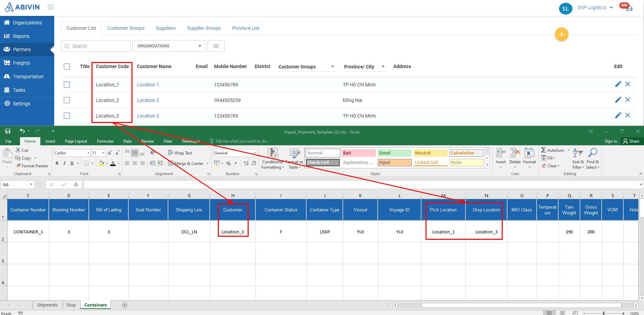Open the Name Box N4 dropdown
This screenshot has height=315, width=644.
(x=31, y=185)
